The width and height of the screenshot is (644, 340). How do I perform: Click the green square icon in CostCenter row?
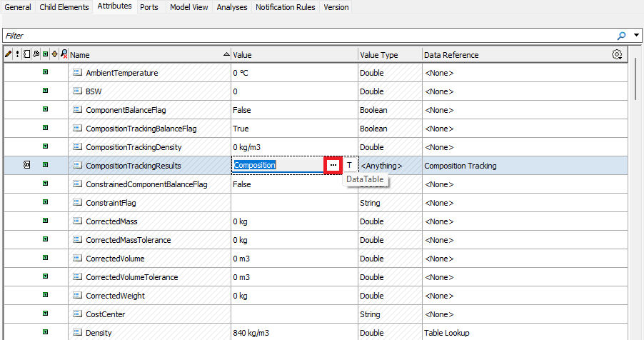coord(45,314)
